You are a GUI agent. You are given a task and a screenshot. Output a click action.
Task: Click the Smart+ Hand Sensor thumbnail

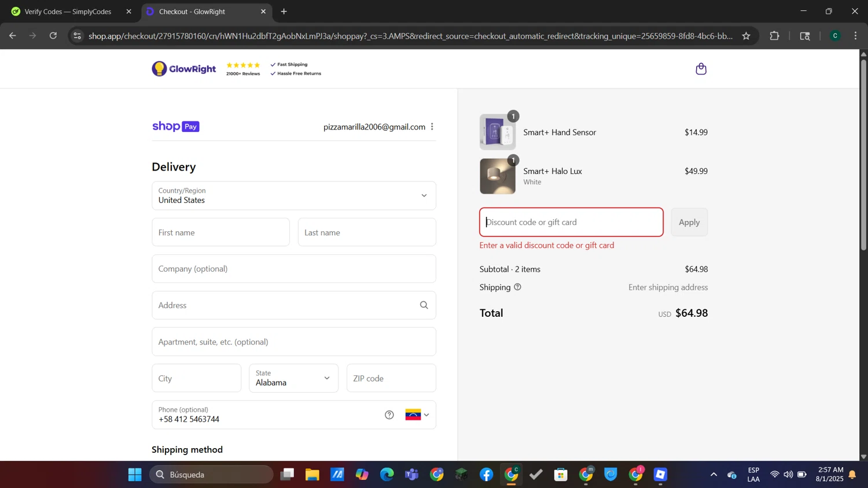tap(498, 132)
